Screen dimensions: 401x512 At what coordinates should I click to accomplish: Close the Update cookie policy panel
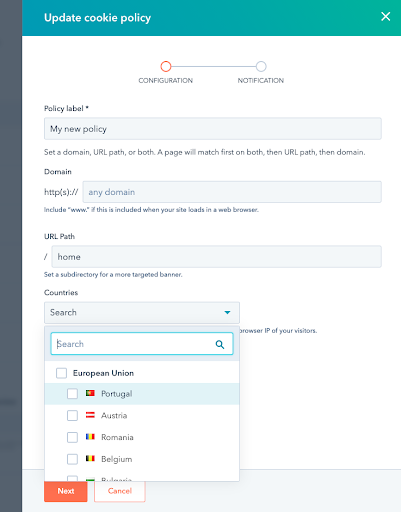click(x=386, y=16)
